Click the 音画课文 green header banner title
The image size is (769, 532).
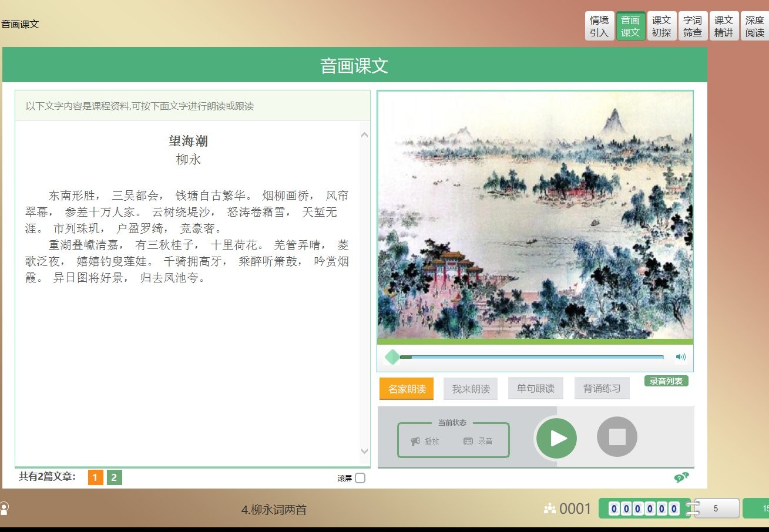click(354, 65)
